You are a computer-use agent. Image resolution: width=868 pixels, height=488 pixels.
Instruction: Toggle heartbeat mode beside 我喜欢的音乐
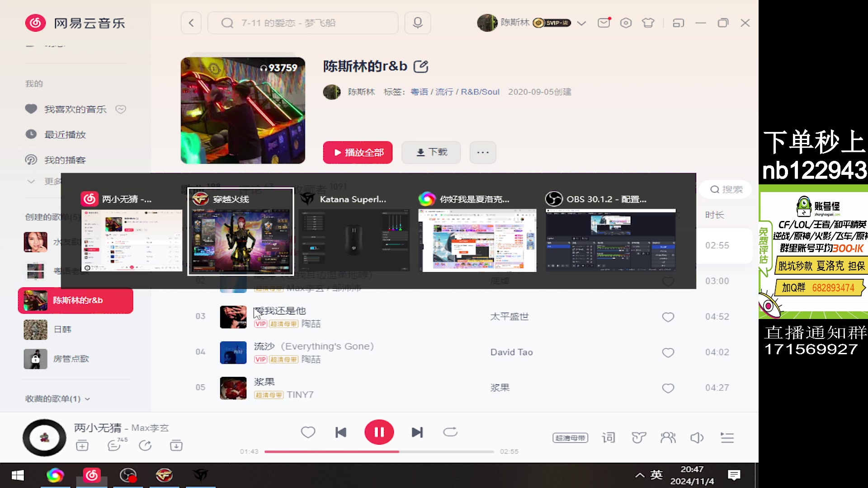[121, 109]
